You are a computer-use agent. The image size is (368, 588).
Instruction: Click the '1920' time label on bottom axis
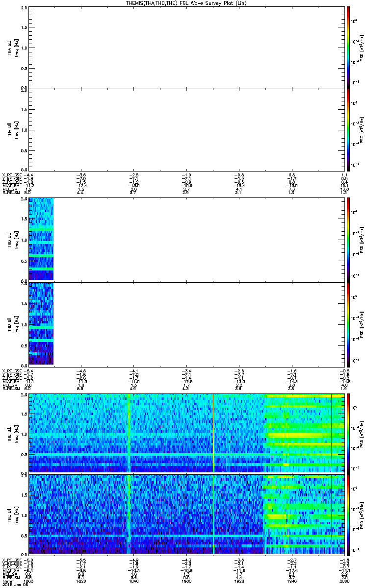(x=238, y=581)
